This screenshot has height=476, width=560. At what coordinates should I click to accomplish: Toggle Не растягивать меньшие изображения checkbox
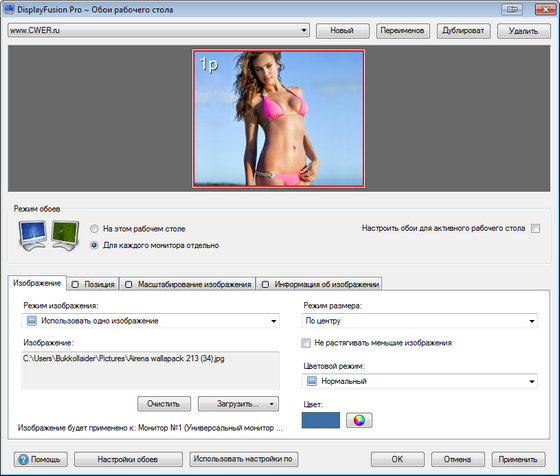coord(306,343)
